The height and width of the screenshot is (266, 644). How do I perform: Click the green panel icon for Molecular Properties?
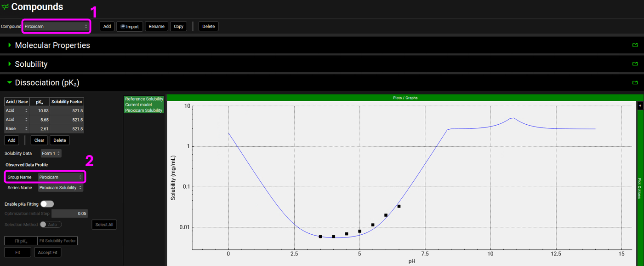tap(635, 45)
